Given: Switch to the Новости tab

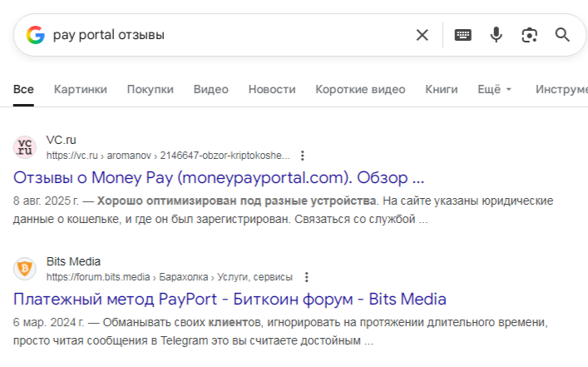Looking at the screenshot, I should pos(272,89).
